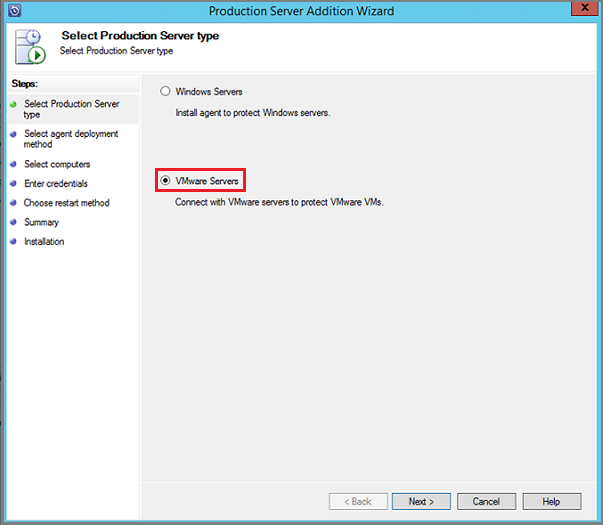Go to Enter credentials step
The image size is (603, 525).
tap(56, 183)
